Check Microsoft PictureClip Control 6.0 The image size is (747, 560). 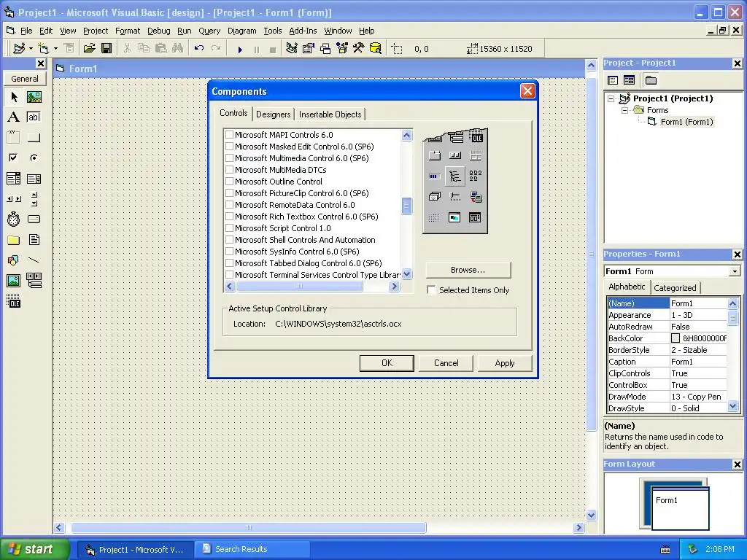click(229, 192)
